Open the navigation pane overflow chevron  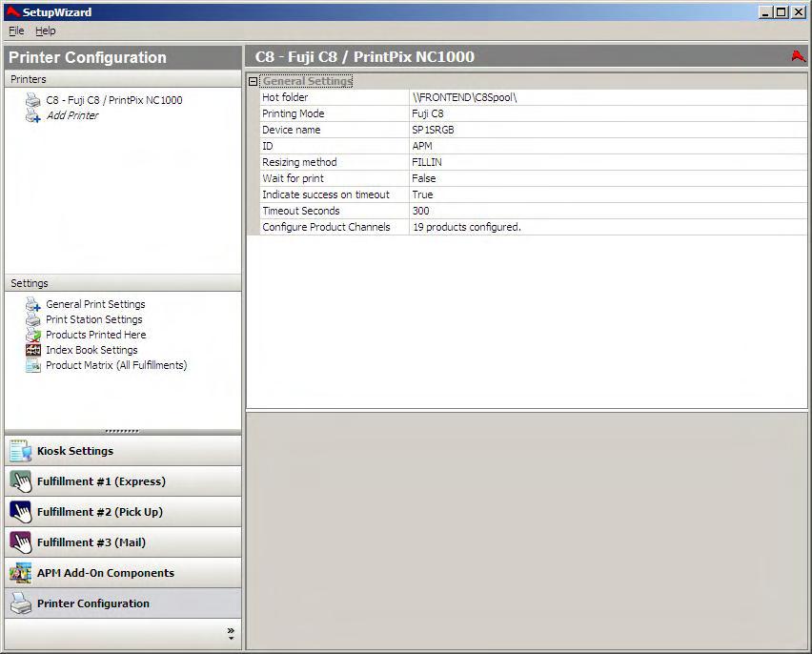(231, 633)
